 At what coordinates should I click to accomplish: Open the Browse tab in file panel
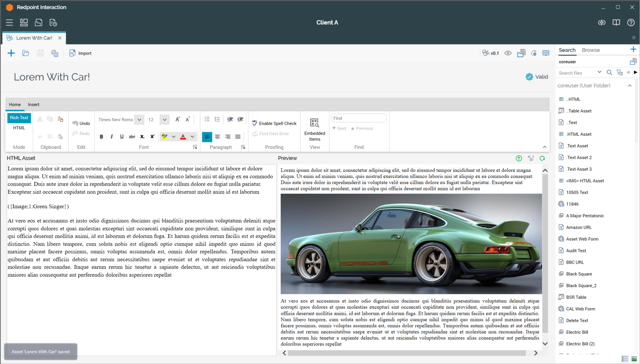click(590, 50)
